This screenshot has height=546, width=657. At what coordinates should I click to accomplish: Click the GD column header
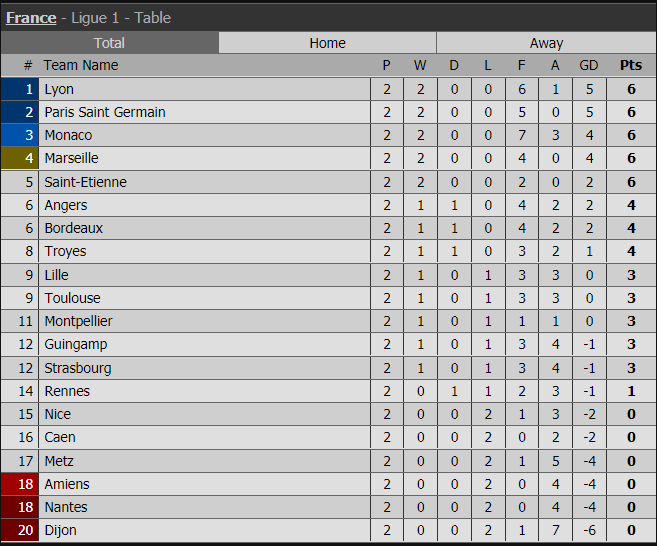[588, 65]
